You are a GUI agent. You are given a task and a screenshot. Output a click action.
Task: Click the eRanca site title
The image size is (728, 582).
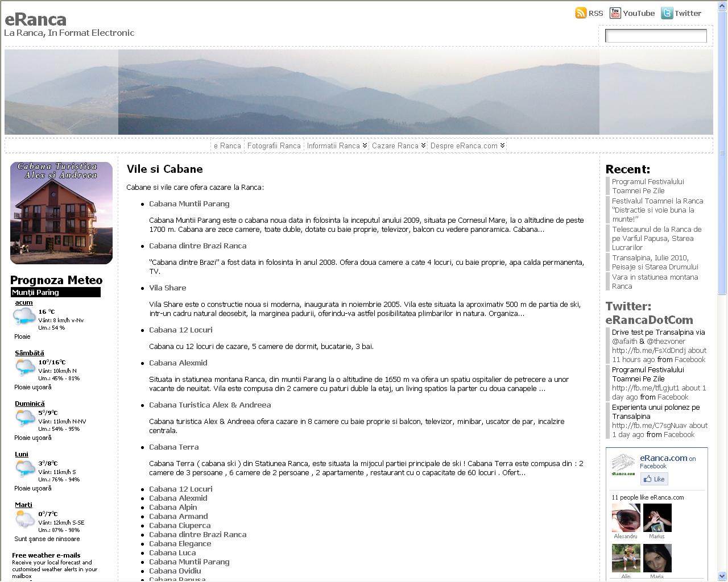pyautogui.click(x=35, y=19)
